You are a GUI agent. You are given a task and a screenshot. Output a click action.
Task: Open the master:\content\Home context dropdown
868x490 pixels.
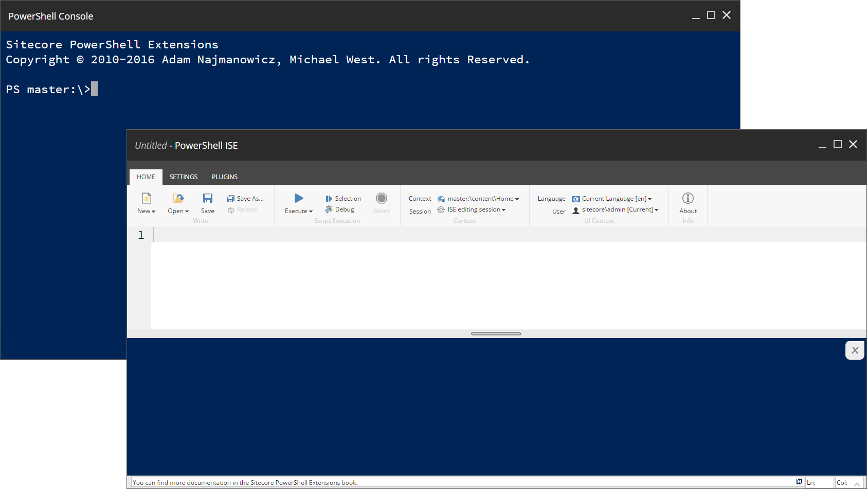coord(483,199)
